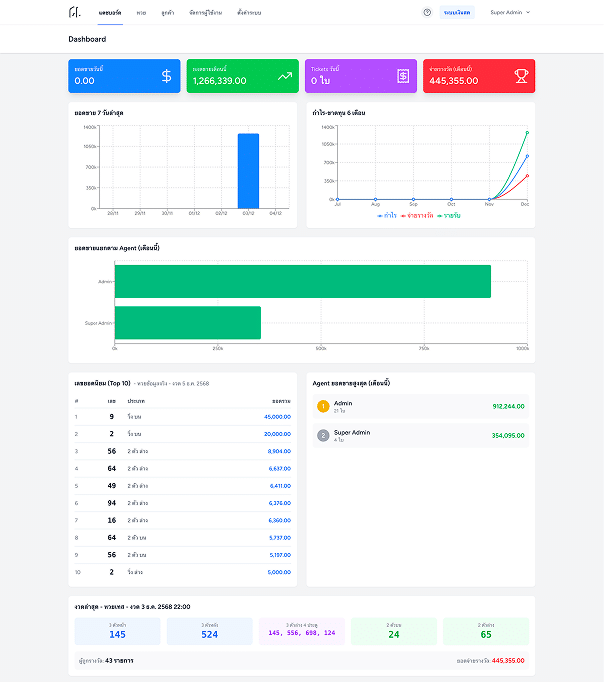Toggle the green รายรับ legend series
Screen dimensions: 604x683
(x=449, y=216)
